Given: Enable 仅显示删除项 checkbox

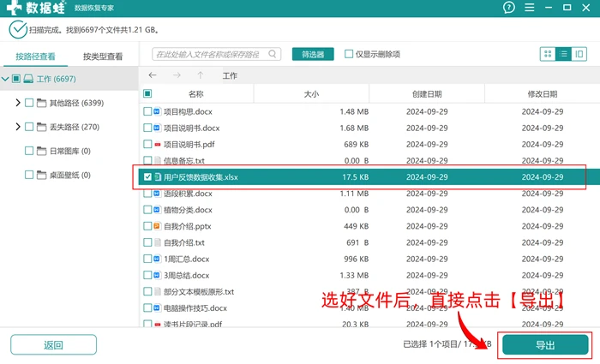Looking at the screenshot, I should (x=349, y=54).
